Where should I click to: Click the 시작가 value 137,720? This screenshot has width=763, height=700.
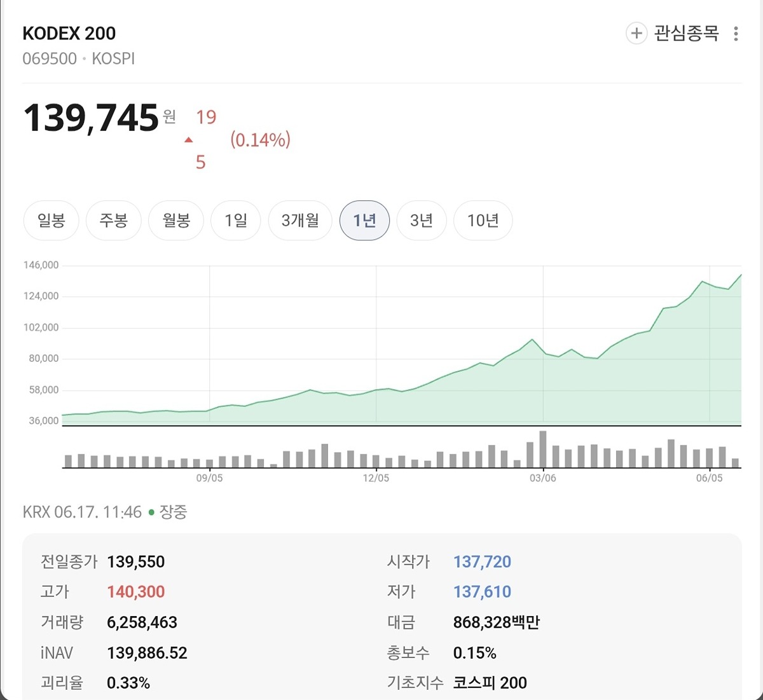482,562
